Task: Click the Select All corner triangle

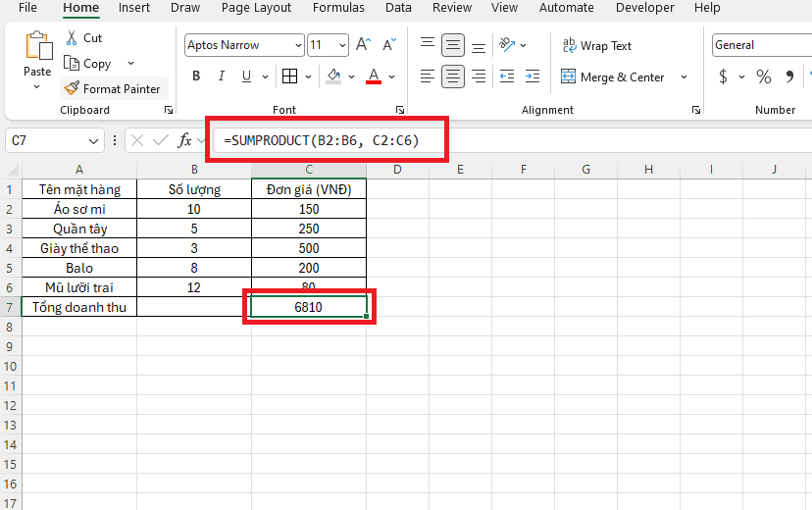Action: coord(13,171)
